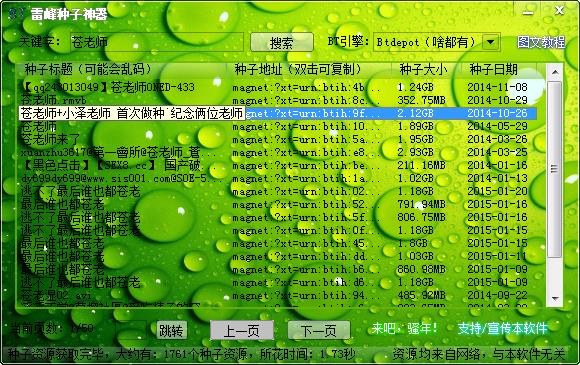Click the scrollbar up arrow

click(x=555, y=72)
